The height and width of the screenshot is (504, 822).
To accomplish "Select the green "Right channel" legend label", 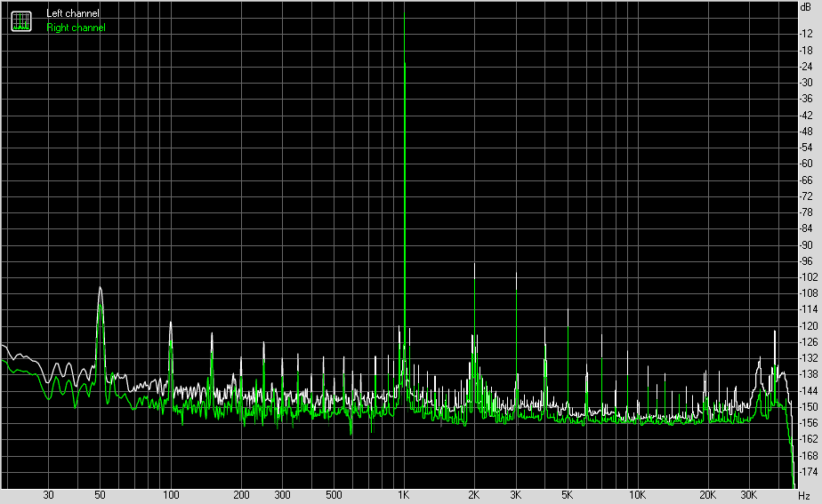I will coord(76,28).
